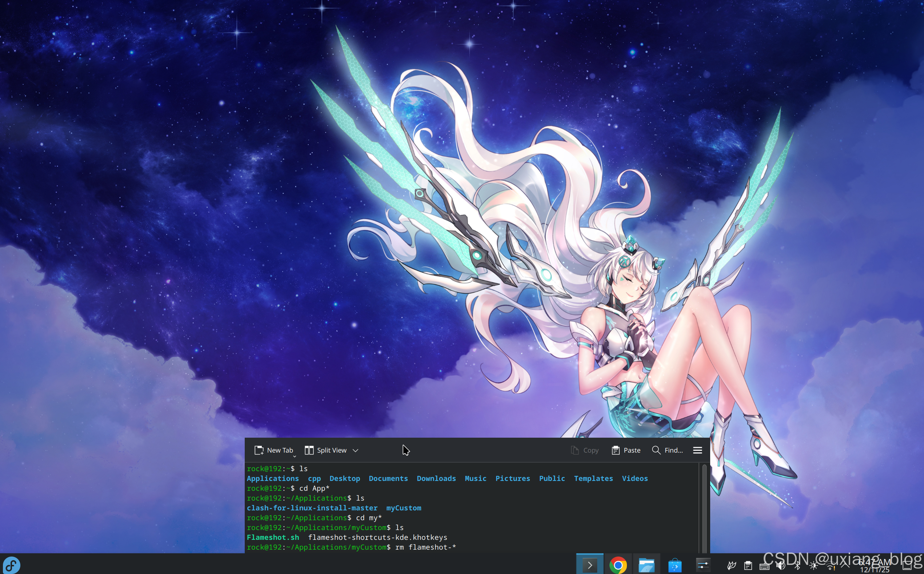924x574 pixels.
Task: Open screen brightness controls in the tray
Action: click(x=813, y=566)
